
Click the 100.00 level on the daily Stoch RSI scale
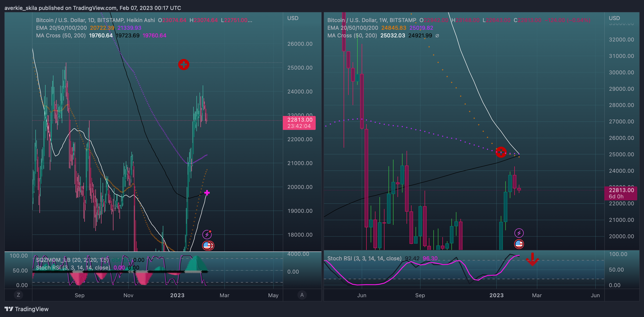18,256
